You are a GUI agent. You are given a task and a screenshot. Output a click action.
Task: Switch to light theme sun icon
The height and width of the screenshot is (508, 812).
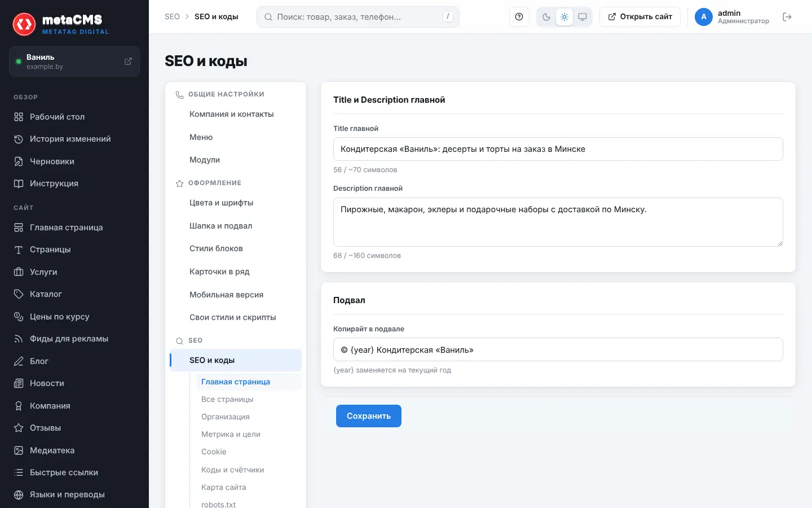coord(564,17)
